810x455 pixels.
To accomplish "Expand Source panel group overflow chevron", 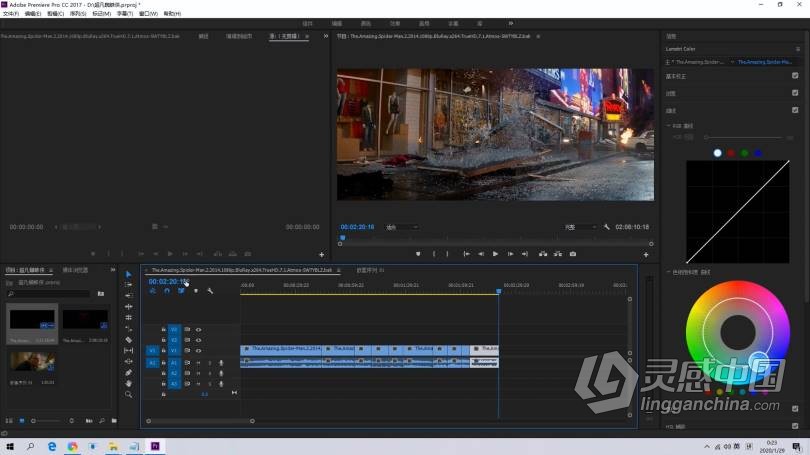I will [326, 36].
